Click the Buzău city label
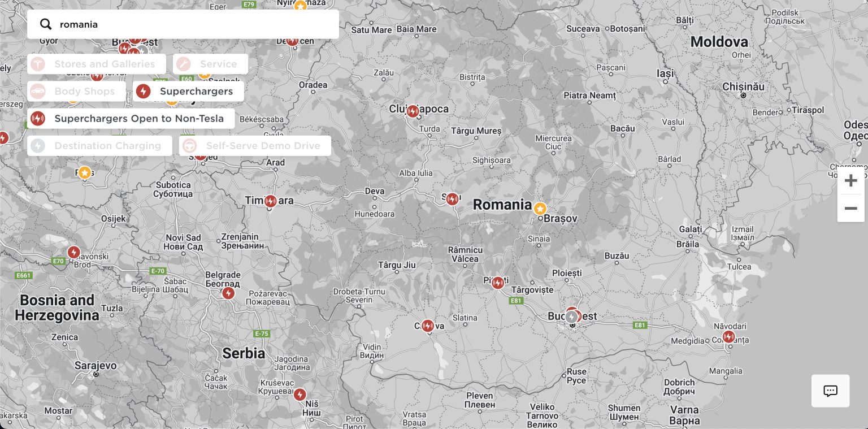 tap(617, 255)
